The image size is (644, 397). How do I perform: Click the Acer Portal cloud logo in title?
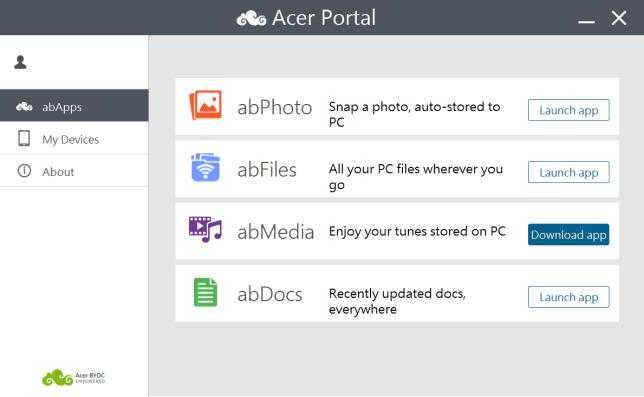(x=251, y=18)
